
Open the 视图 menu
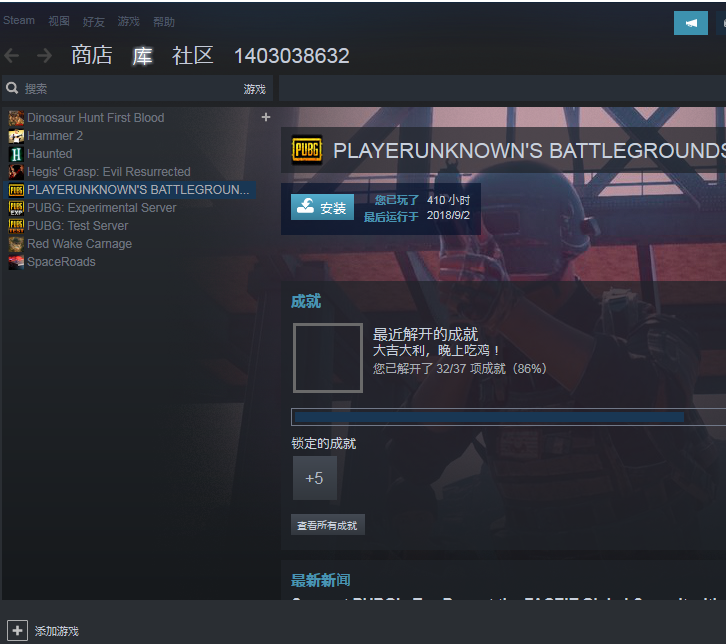coord(59,21)
